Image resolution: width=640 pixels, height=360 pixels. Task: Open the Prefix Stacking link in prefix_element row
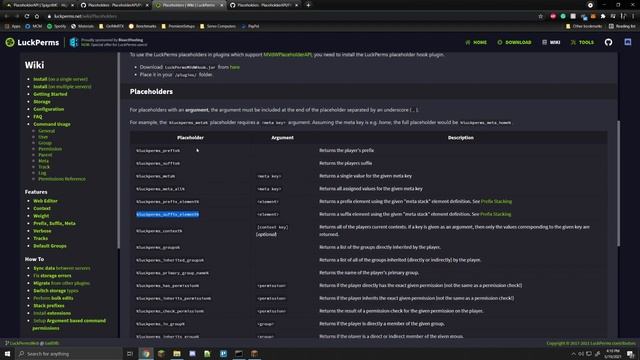click(496, 201)
